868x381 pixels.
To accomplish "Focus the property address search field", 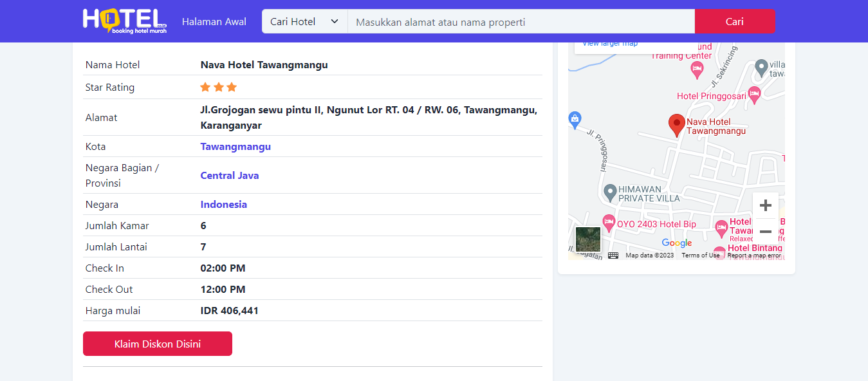I will (x=521, y=21).
